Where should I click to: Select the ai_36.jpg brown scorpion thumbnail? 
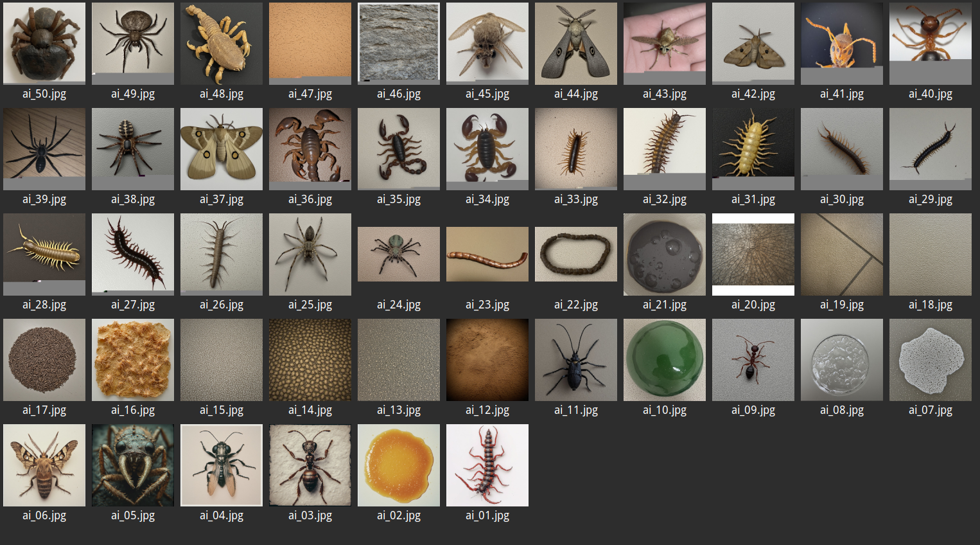[x=310, y=149]
